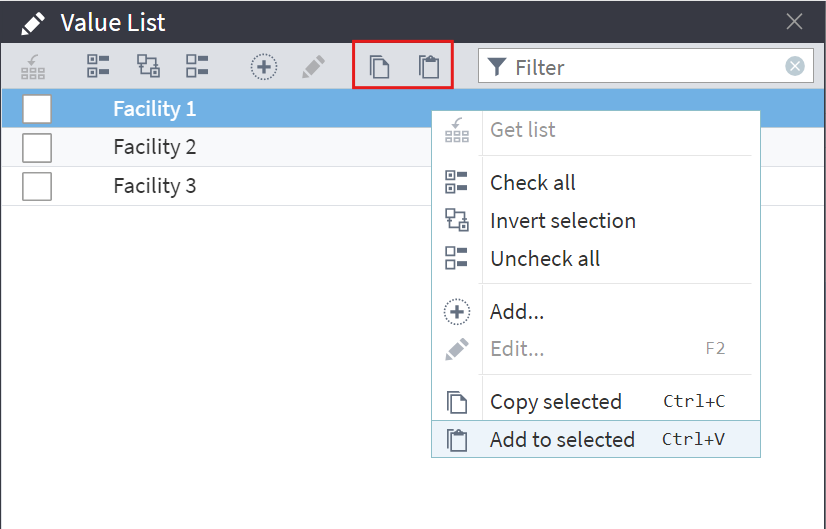Choose Invert selection in context menu
The image size is (826, 529).
596,221
